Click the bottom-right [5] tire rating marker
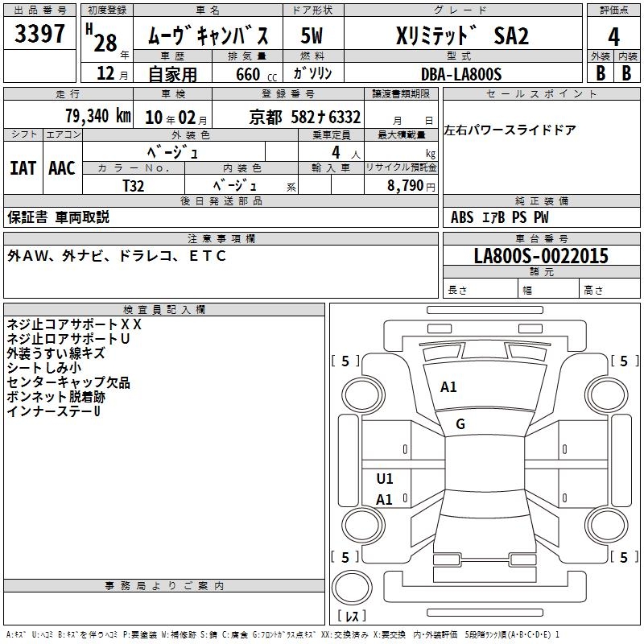Viewport: 644px width, 644px height. [623, 557]
